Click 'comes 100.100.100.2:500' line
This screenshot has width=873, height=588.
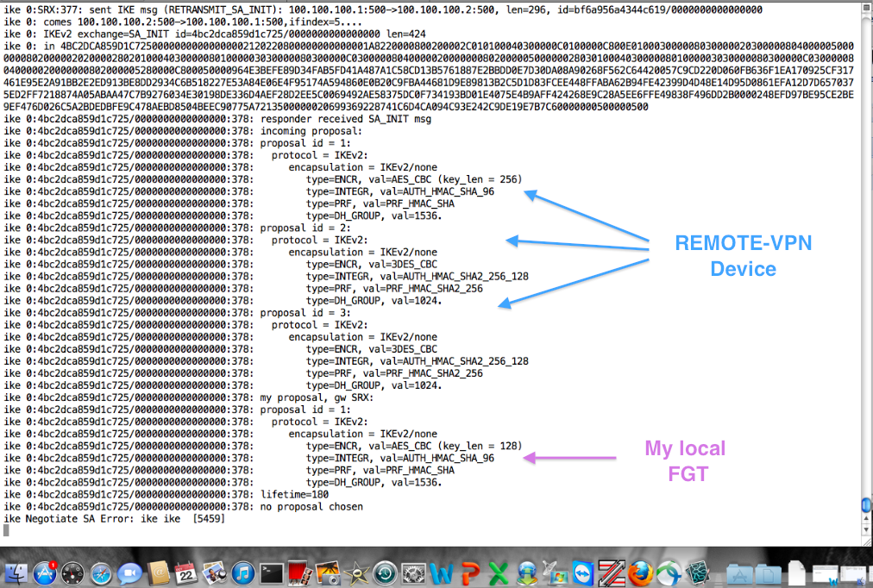pos(183,22)
